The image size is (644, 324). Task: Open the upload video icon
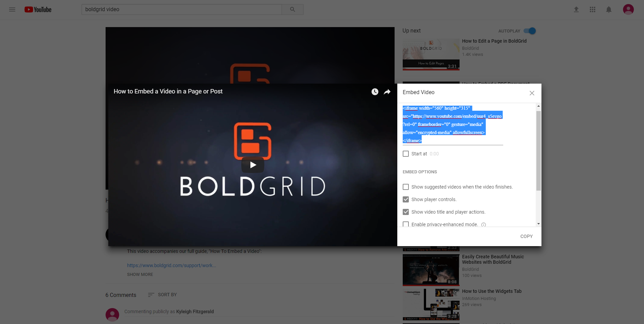[576, 9]
